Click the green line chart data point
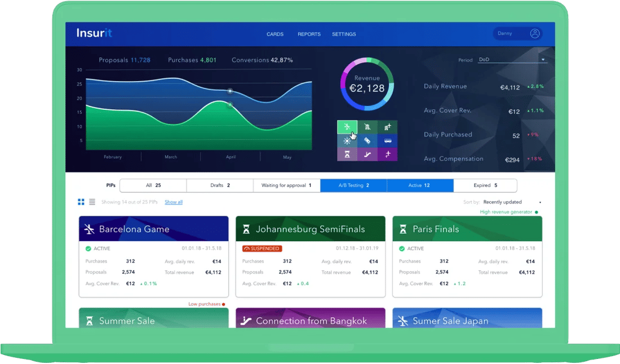Image resolution: width=620 pixels, height=364 pixels. [x=230, y=105]
